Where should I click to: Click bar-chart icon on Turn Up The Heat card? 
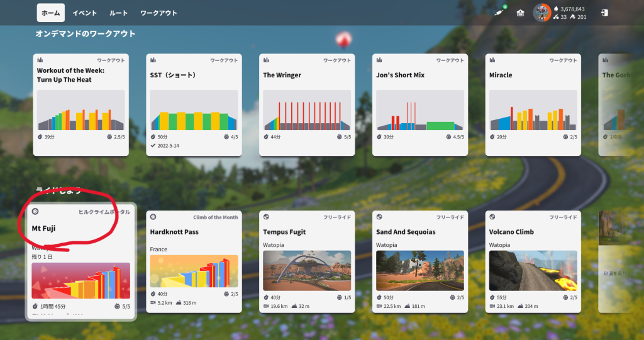click(x=40, y=60)
